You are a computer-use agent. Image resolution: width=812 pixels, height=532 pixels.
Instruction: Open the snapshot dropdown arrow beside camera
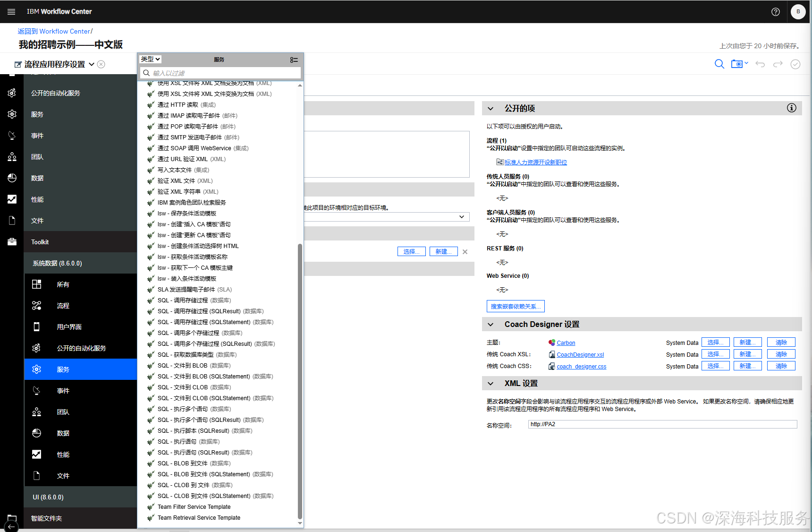(746, 63)
